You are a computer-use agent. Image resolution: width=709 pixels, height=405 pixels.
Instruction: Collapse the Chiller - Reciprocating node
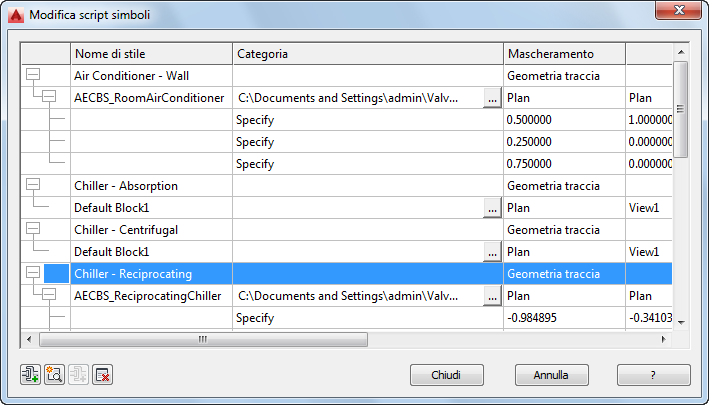pos(33,274)
